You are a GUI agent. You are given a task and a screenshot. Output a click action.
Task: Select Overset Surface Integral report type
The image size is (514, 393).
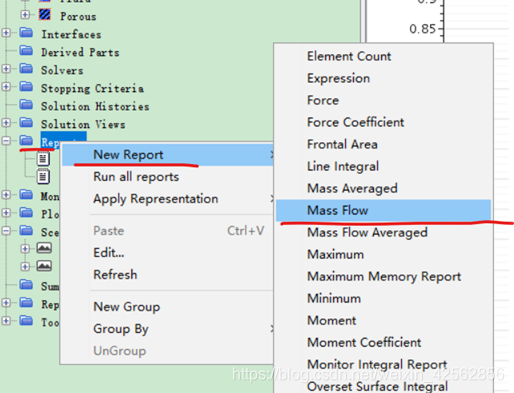[383, 386]
